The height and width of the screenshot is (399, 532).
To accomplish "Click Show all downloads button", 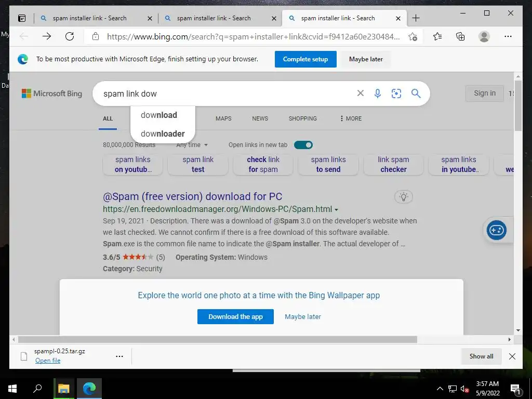I will (481, 356).
